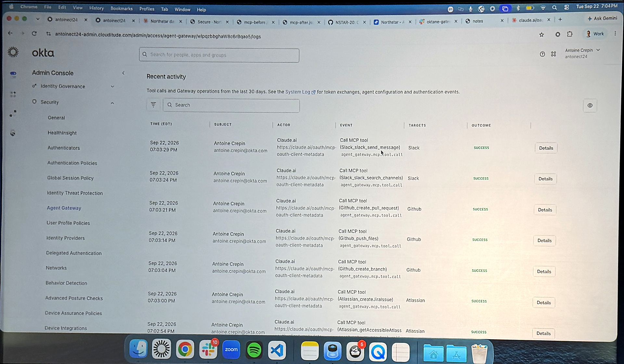Open Details for the Github_push_files event
This screenshot has width=624, height=364.
coord(544,240)
